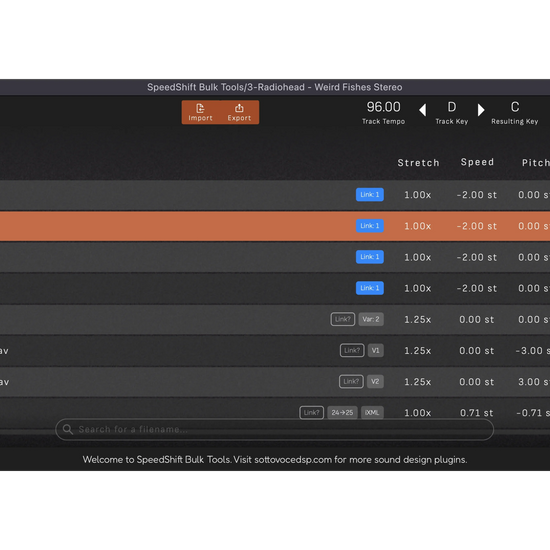This screenshot has width=550, height=550.
Task: Click the -0.71 st pitch value
Action: (x=533, y=413)
